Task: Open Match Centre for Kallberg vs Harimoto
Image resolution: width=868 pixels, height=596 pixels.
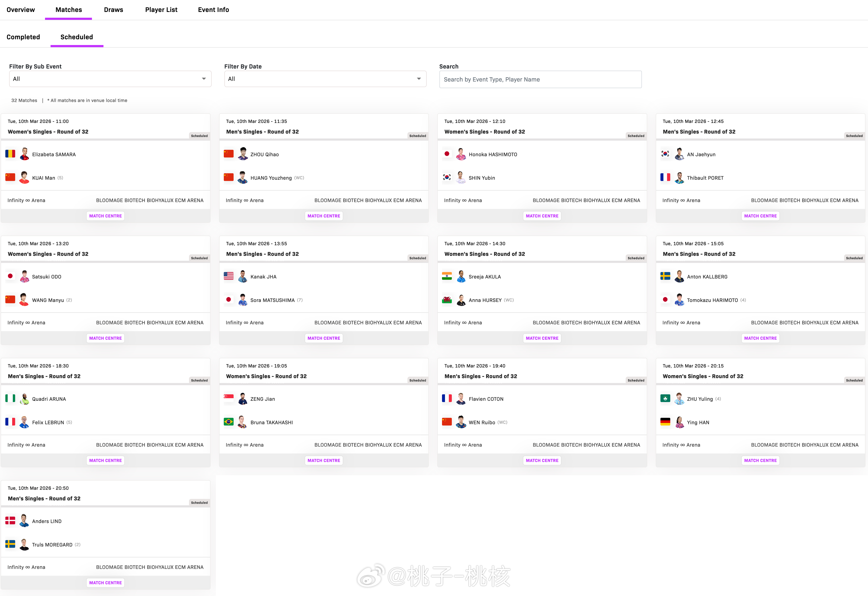Action: (760, 338)
